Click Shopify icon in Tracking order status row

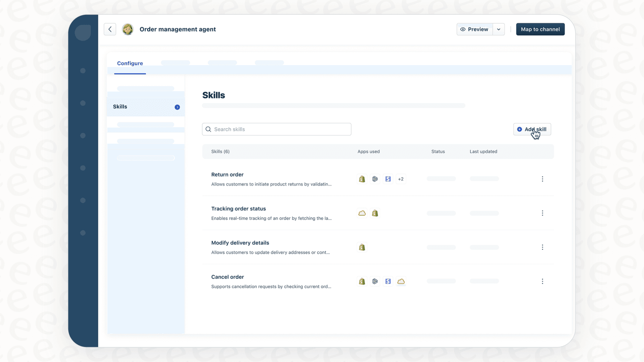tap(375, 213)
